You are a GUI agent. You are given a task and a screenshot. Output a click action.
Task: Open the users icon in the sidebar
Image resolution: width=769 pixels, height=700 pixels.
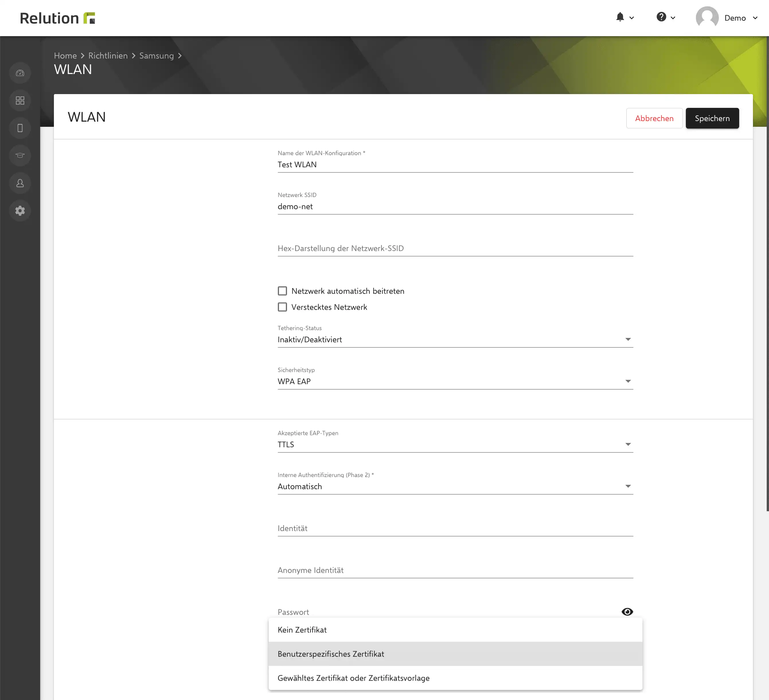[20, 183]
